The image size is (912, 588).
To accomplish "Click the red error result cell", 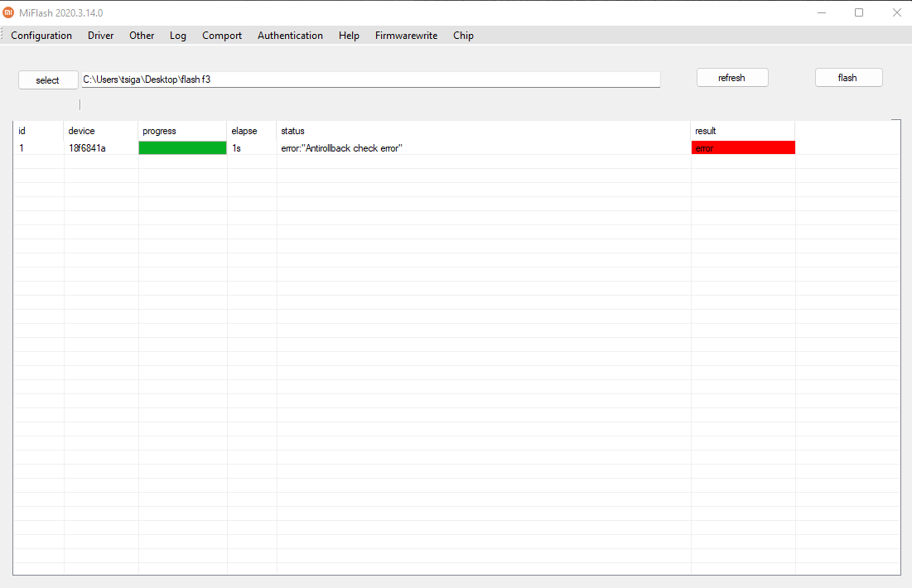I will tap(743, 147).
